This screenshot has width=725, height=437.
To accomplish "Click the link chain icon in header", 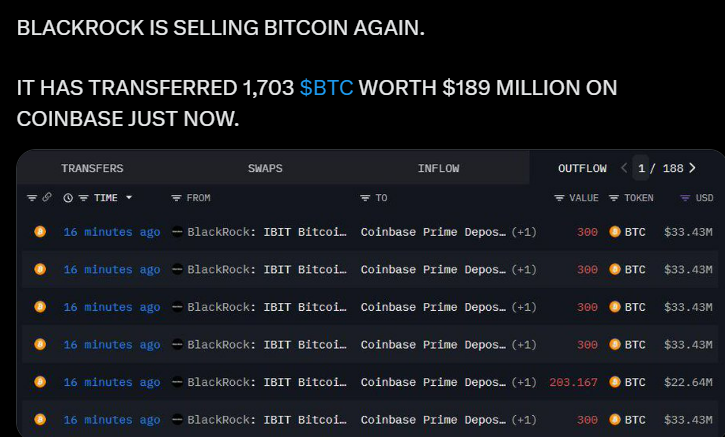I will click(x=47, y=197).
